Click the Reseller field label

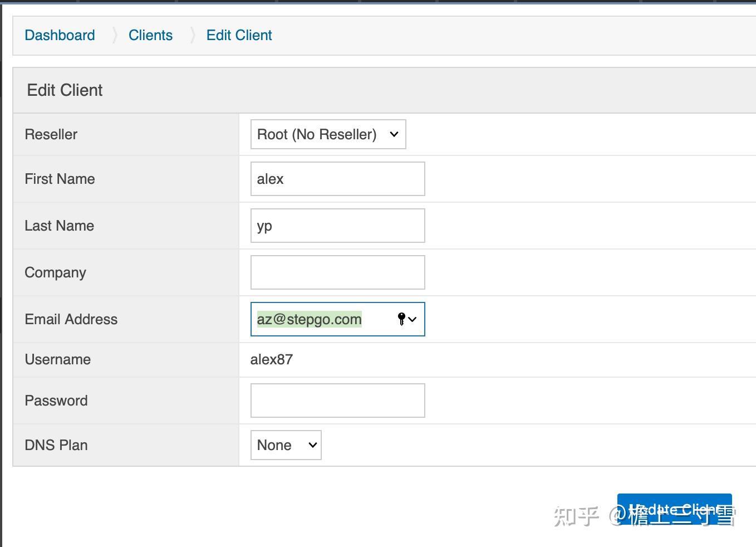51,134
